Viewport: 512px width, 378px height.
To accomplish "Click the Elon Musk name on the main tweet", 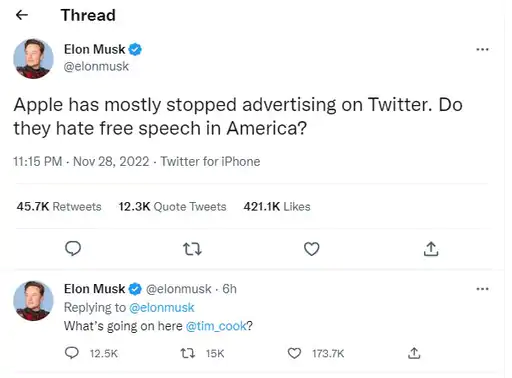I will (95, 49).
